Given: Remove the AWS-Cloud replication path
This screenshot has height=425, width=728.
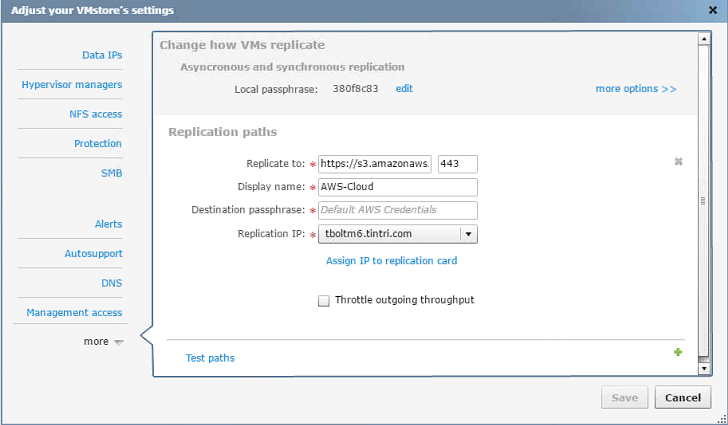Looking at the screenshot, I should (x=678, y=162).
